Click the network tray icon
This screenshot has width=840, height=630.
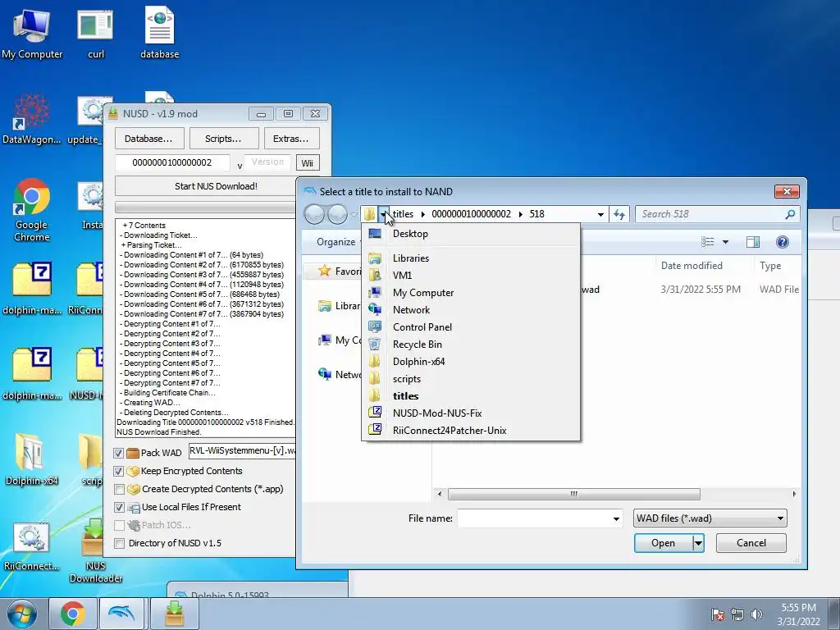click(x=737, y=614)
